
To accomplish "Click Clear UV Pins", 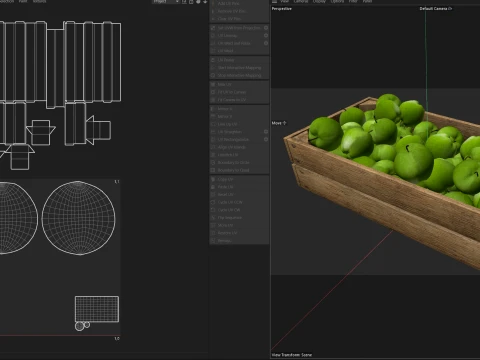I will (239, 19).
